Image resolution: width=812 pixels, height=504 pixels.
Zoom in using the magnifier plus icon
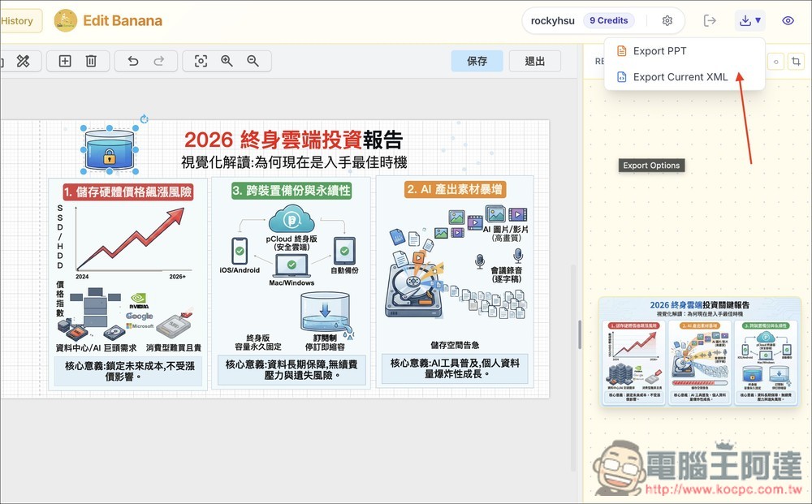(x=227, y=61)
